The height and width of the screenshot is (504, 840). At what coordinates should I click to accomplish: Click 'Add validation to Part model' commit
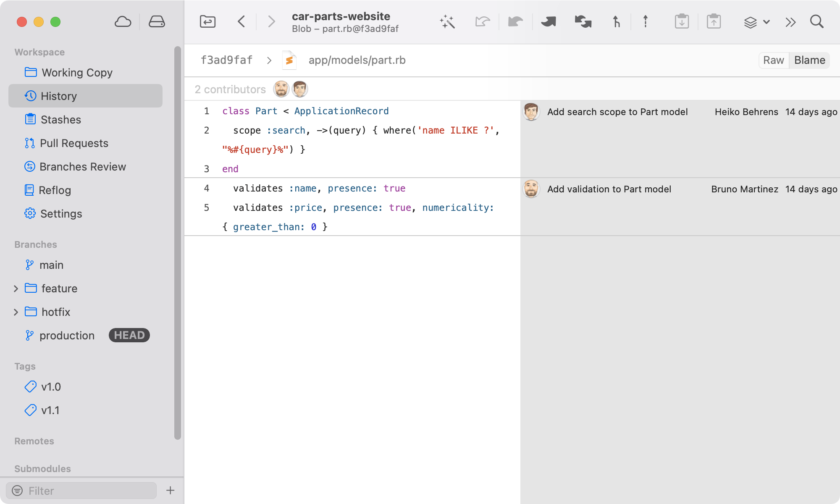[609, 189]
